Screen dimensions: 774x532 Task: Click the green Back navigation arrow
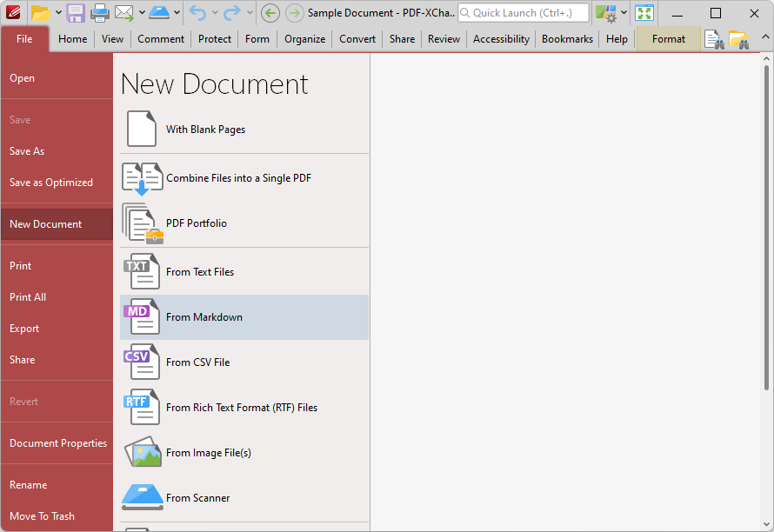[x=270, y=13]
